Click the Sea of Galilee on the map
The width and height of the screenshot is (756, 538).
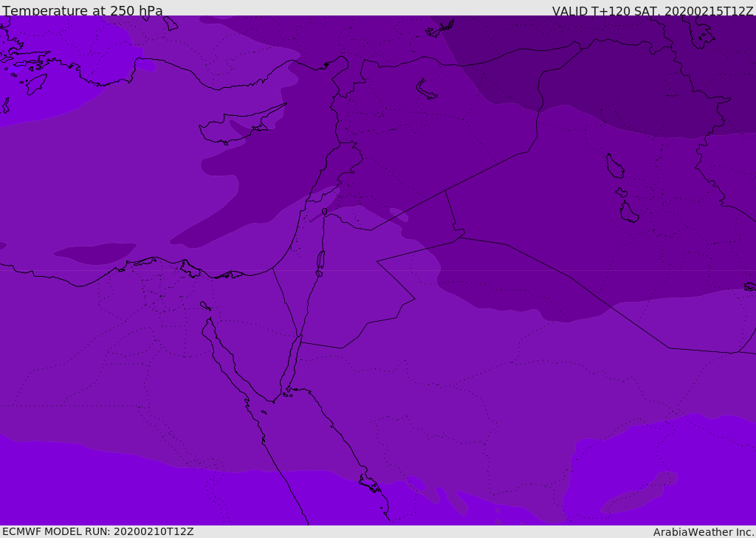[x=325, y=212]
